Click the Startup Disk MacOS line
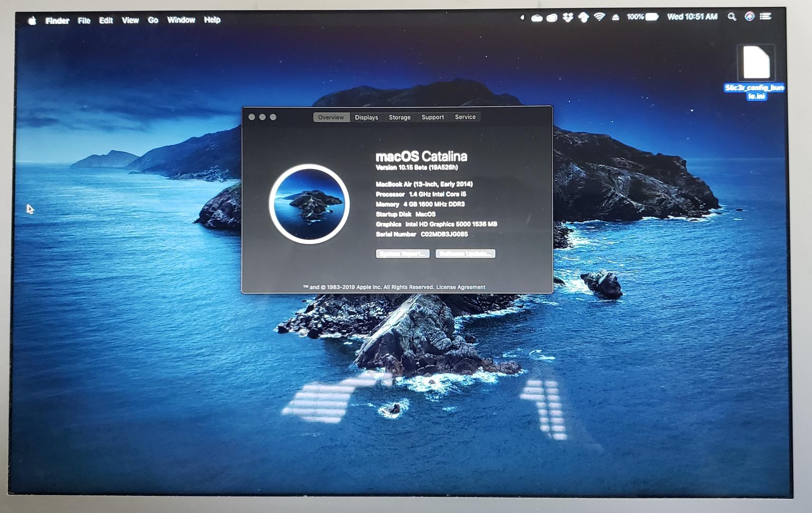This screenshot has height=513, width=812. point(406,214)
